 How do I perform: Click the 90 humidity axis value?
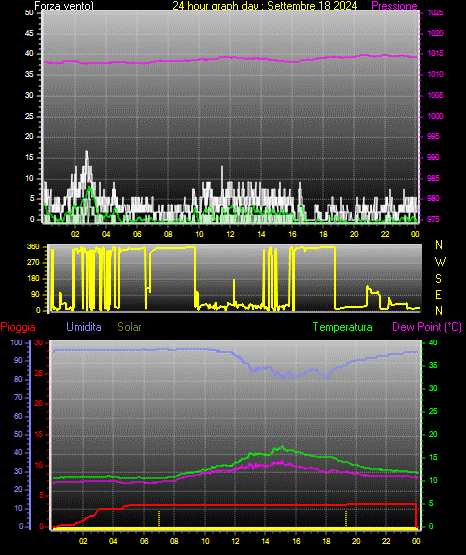pyautogui.click(x=18, y=360)
